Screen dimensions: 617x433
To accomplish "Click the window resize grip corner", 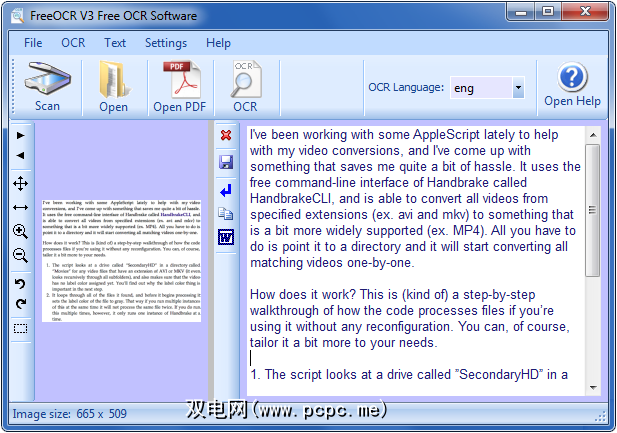I will click(x=600, y=416).
